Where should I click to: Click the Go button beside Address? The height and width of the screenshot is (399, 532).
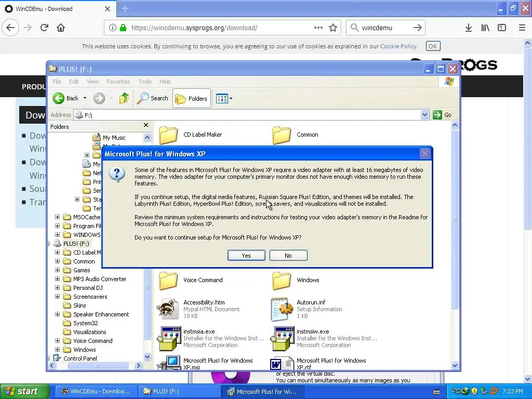click(x=442, y=115)
